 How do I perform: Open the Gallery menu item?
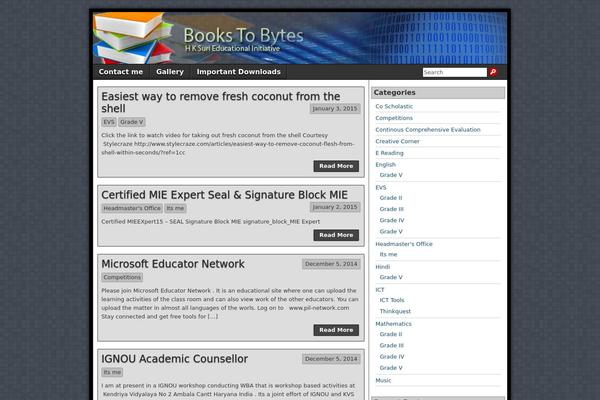tap(170, 72)
